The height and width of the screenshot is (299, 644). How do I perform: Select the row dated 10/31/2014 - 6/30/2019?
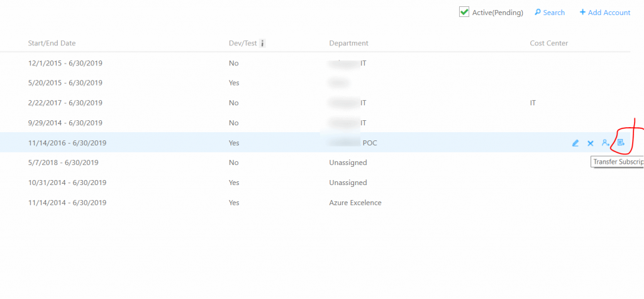pos(67,183)
